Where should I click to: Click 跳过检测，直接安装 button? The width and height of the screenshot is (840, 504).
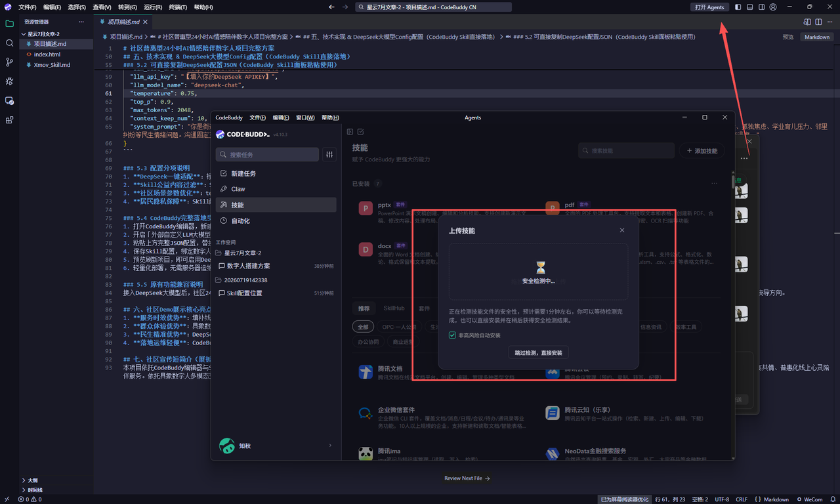point(538,352)
